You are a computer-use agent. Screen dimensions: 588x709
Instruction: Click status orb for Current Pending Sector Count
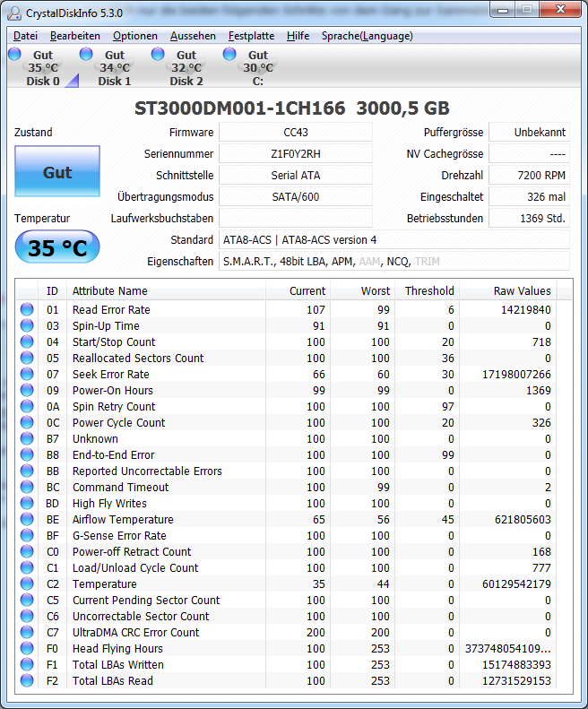click(x=27, y=600)
